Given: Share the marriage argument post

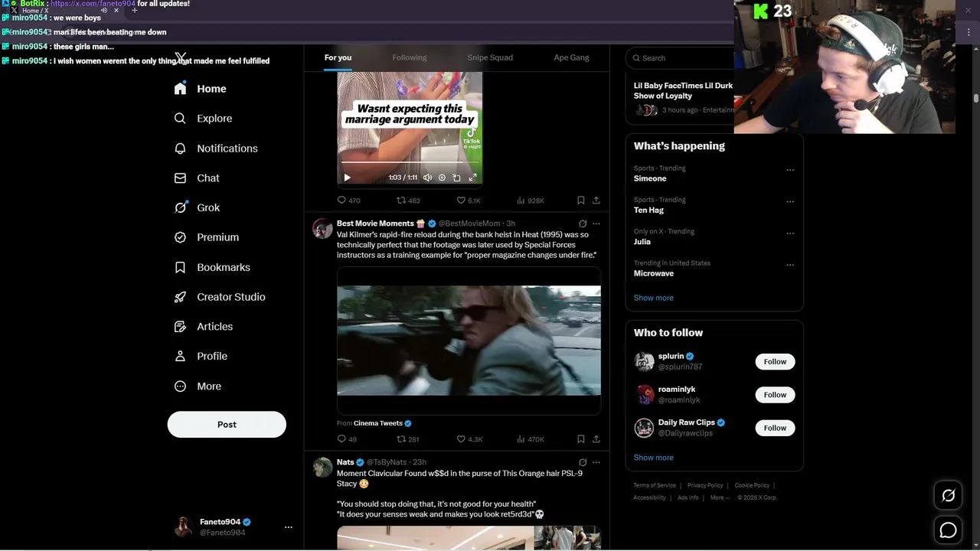Looking at the screenshot, I should 596,201.
